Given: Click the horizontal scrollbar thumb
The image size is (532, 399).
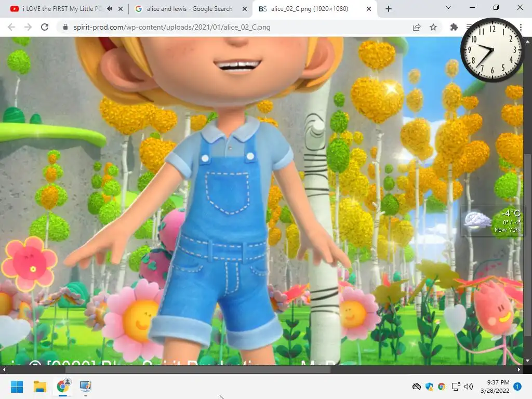Looking at the screenshot, I should click(x=198, y=369).
